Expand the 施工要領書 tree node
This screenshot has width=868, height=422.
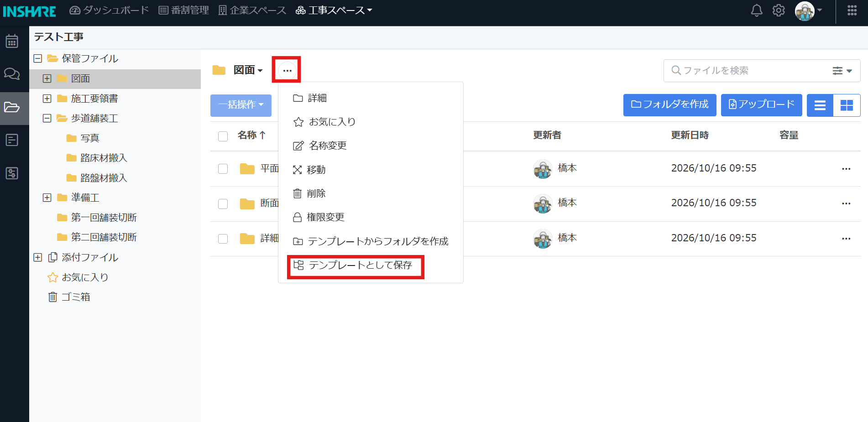pos(47,99)
